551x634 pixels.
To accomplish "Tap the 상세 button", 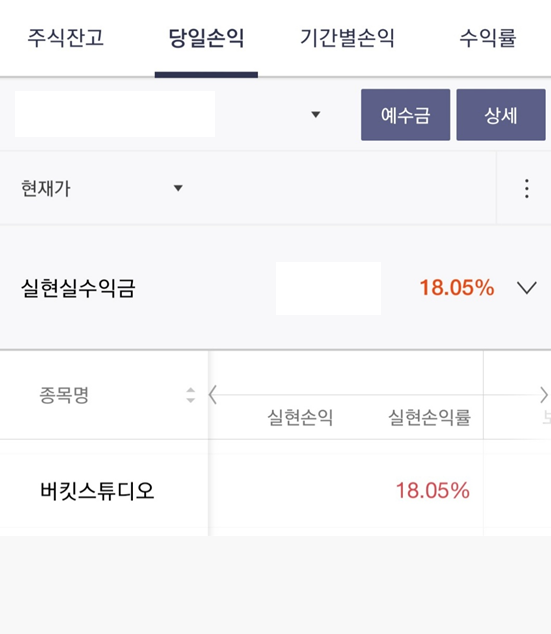I will 501,115.
